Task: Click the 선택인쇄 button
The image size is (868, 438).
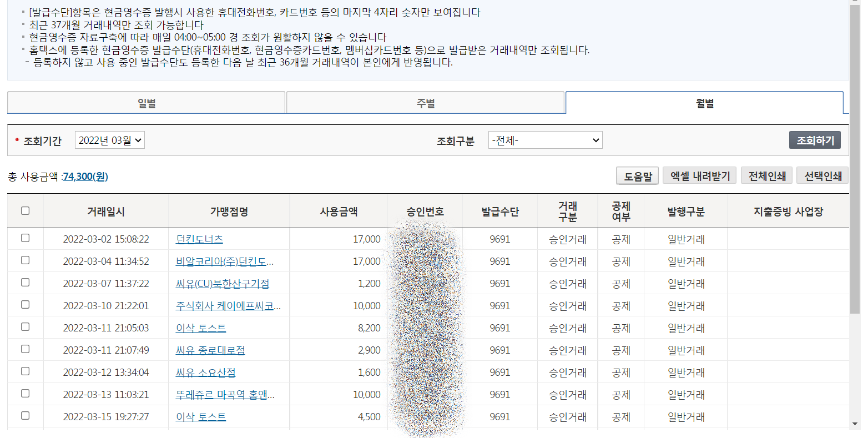Action: (822, 176)
